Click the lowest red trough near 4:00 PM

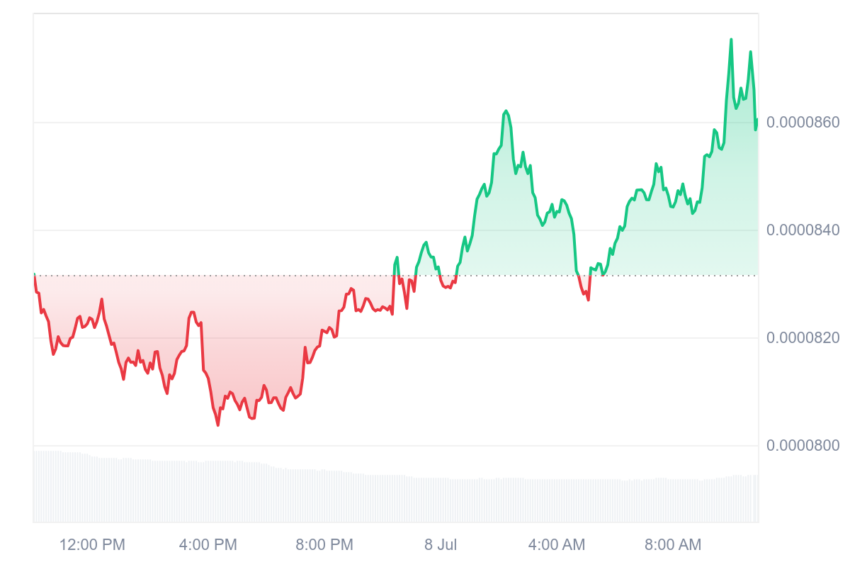point(218,424)
